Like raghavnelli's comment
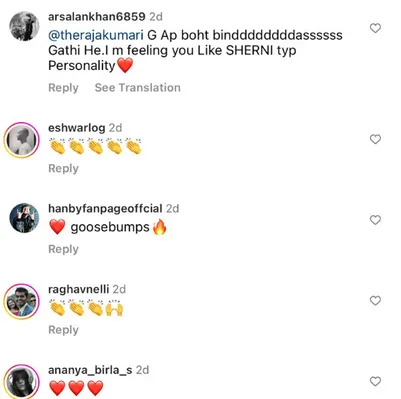 (x=375, y=301)
